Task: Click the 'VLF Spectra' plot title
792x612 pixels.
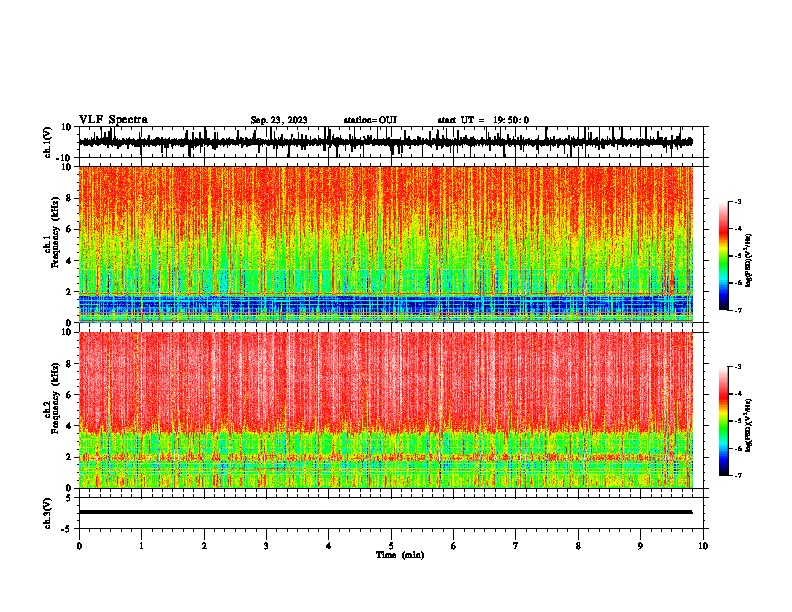Action: tap(113, 120)
